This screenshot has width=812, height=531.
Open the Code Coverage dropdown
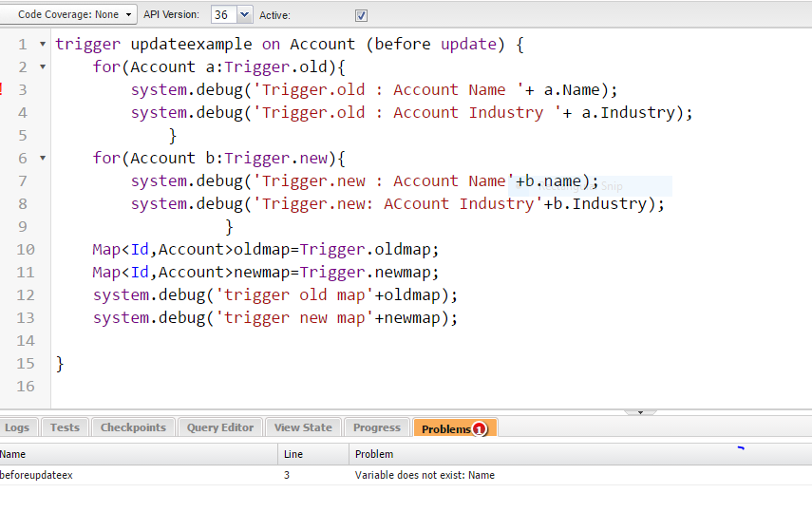pyautogui.click(x=68, y=14)
